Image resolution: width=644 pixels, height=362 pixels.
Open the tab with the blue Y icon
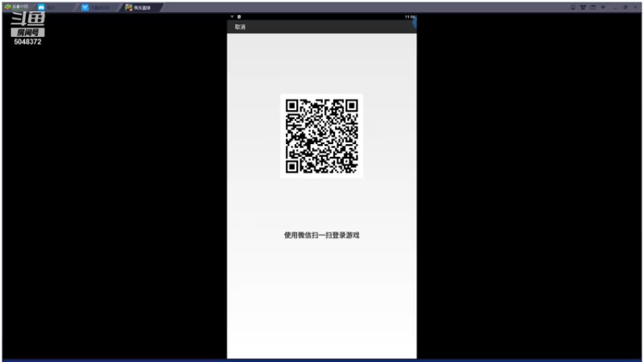coord(99,7)
